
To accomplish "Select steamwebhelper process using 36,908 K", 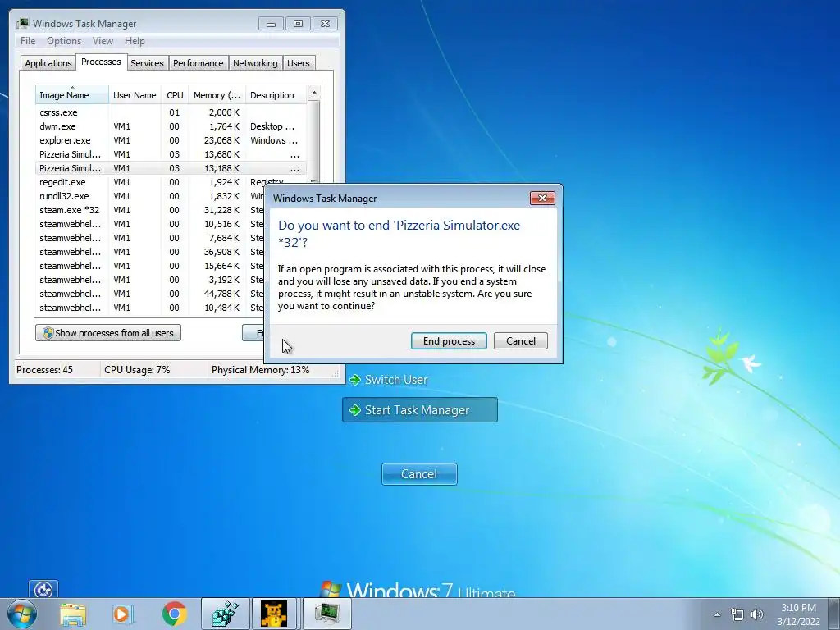I will (x=150, y=252).
